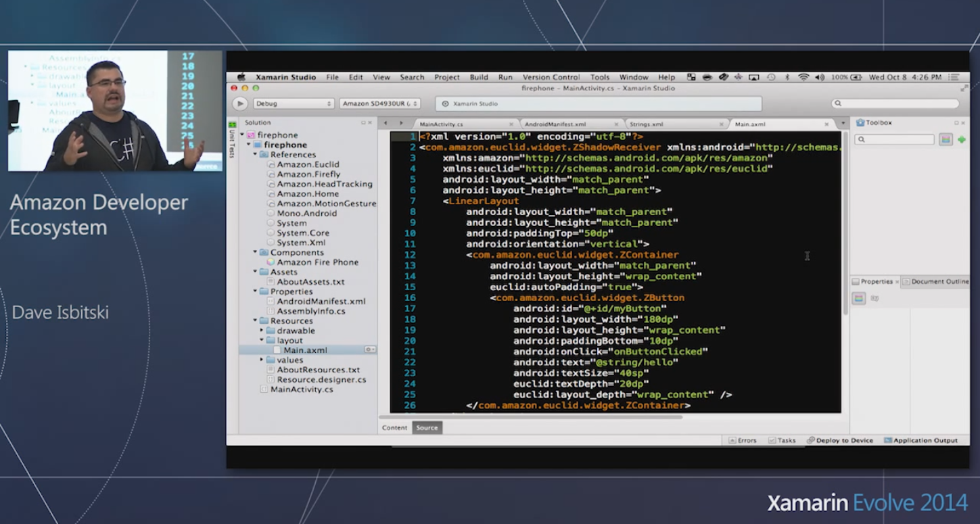
Task: Click the Toolbox categories view icon
Action: 946,139
